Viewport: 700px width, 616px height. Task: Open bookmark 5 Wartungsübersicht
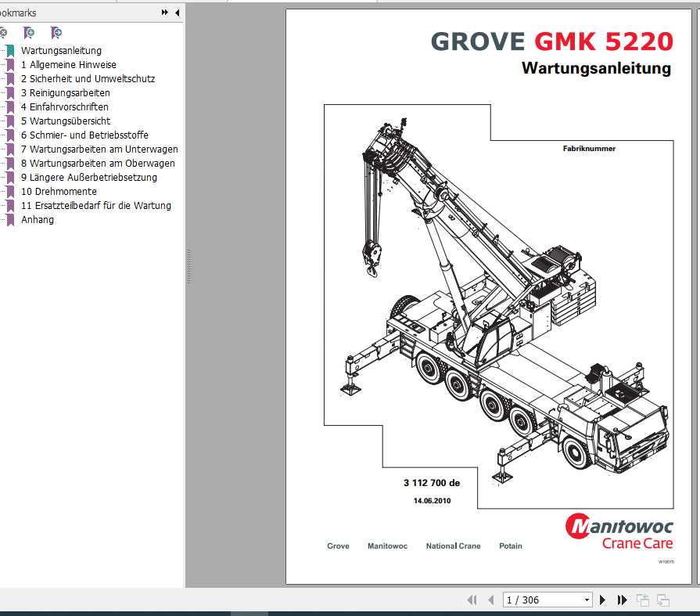66,121
